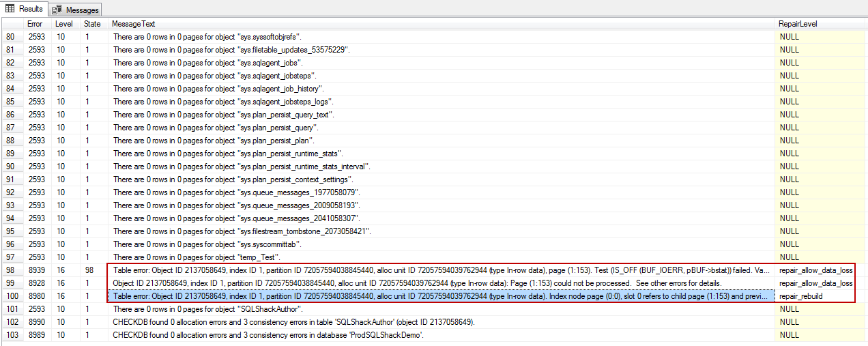Screen dimensions: 868x346
Task: Select row 80 by its row number
Action: (10, 37)
